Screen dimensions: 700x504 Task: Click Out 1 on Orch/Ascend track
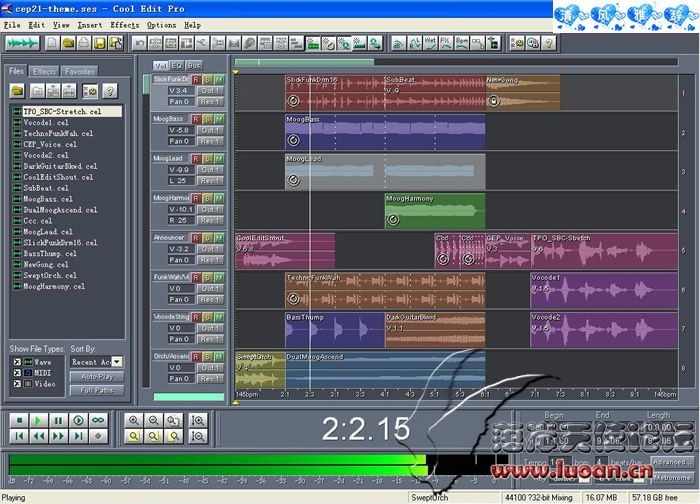[210, 368]
